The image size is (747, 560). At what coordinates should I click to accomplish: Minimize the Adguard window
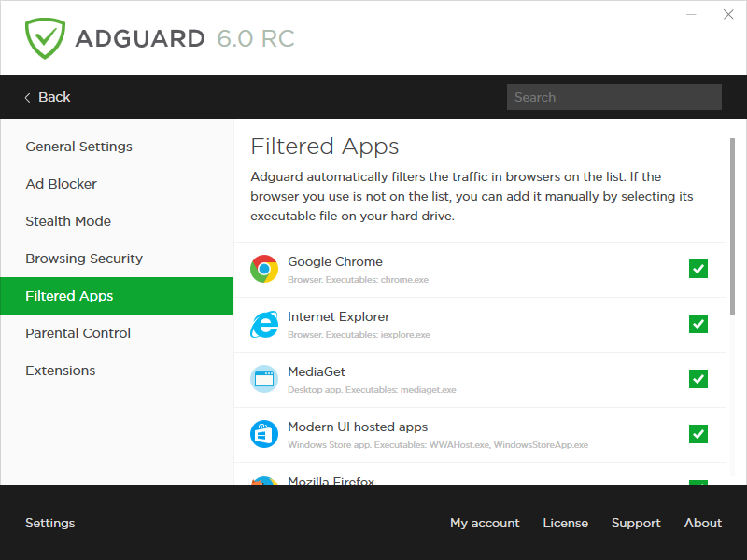691,15
